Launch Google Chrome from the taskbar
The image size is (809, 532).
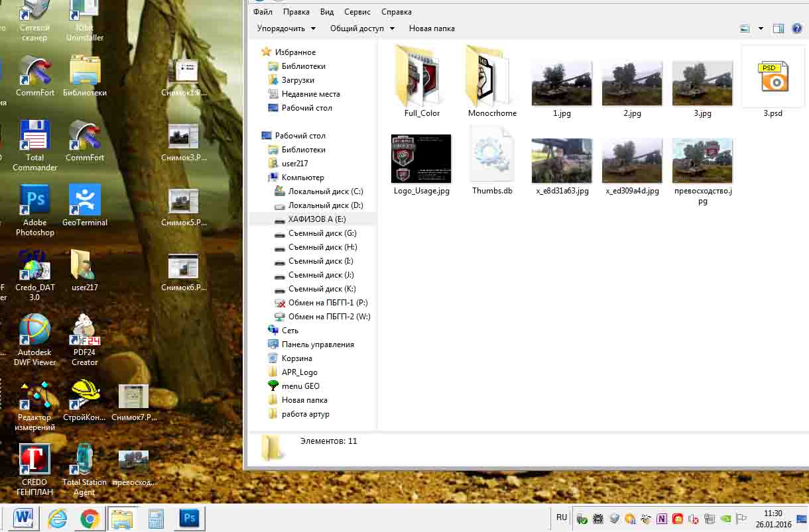(x=90, y=518)
